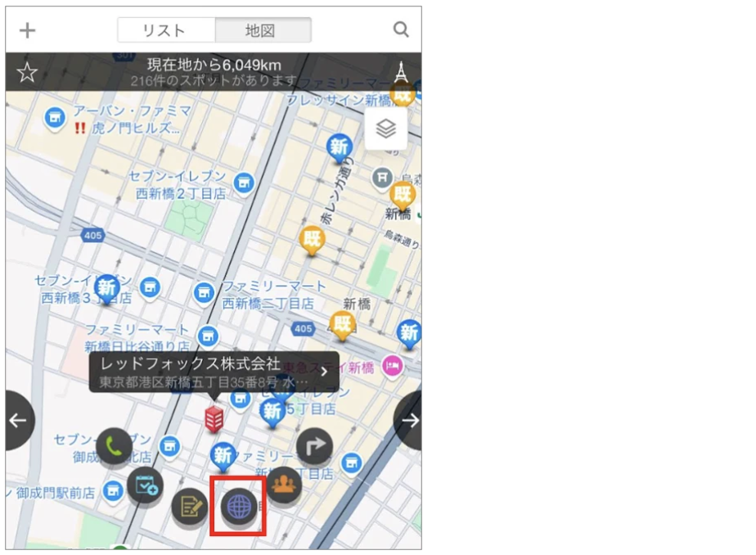This screenshot has width=756, height=555.
Task: Select the blue 新 pin at top of 赤レンガ通り
Action: click(340, 147)
